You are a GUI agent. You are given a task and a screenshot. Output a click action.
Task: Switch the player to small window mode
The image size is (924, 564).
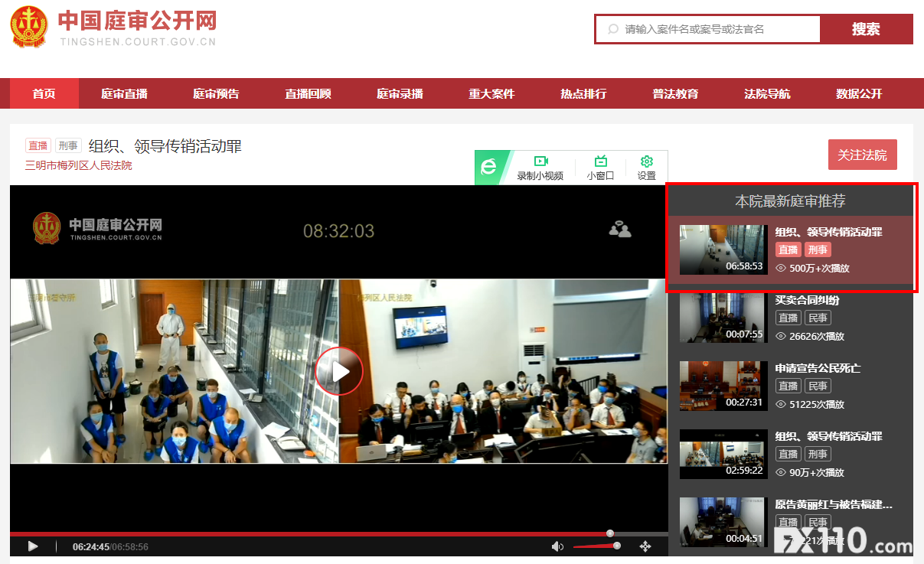[x=600, y=168]
